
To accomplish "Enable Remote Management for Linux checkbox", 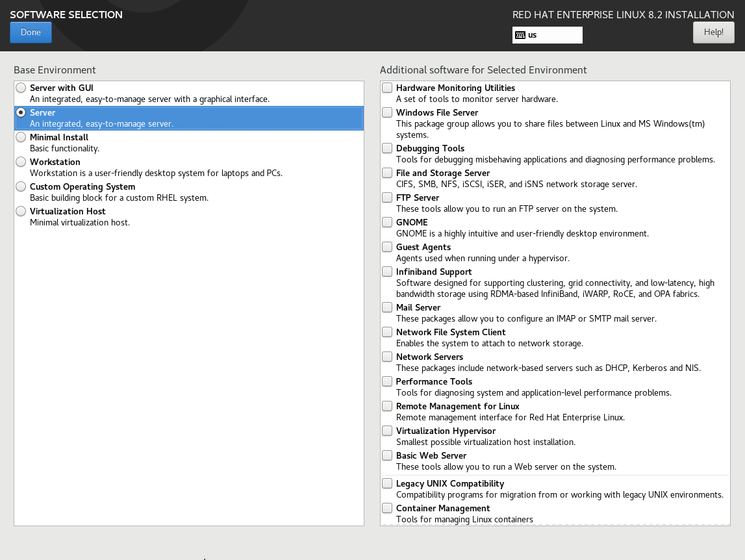I will point(387,407).
